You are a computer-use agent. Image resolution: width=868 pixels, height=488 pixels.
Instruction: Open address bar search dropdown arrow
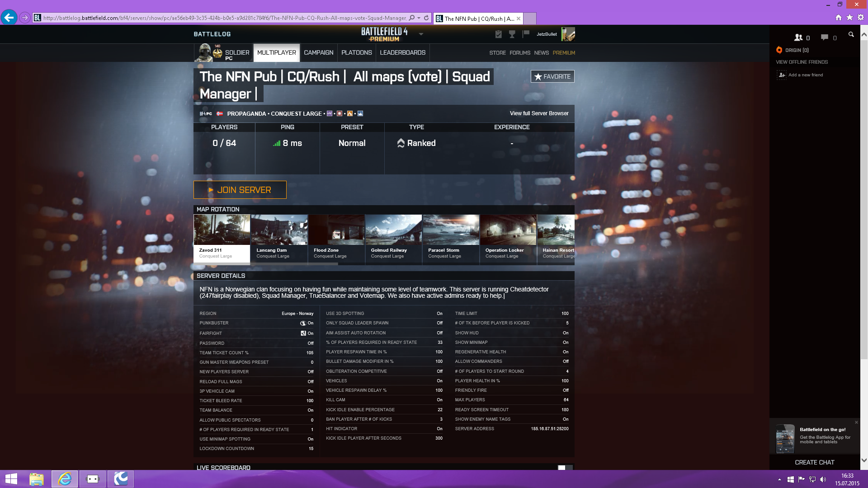click(419, 18)
